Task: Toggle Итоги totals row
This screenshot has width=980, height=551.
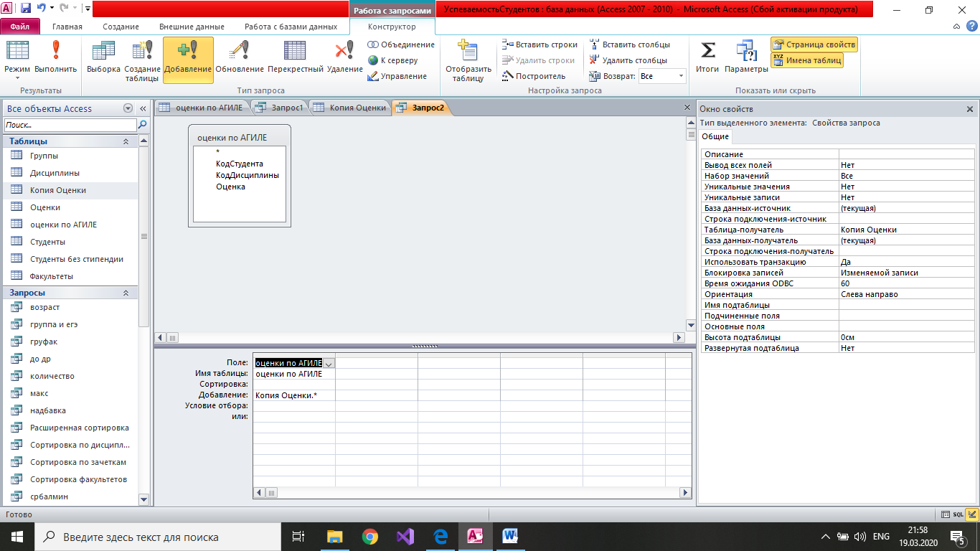Action: 707,57
